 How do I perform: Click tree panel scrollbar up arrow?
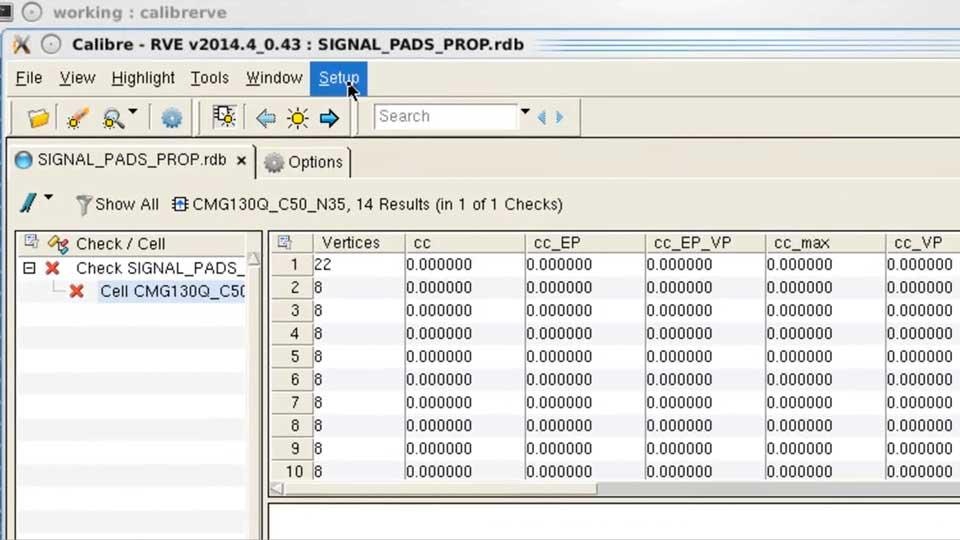pos(253,259)
